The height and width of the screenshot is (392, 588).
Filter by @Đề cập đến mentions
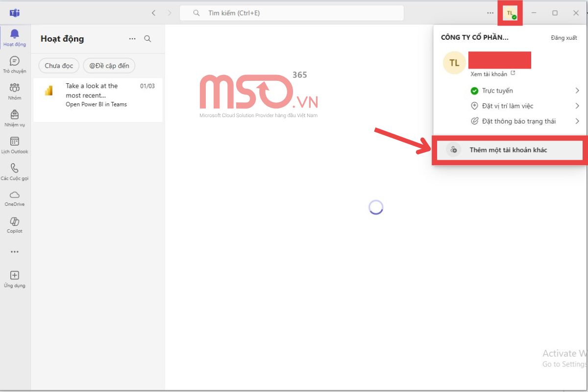pos(109,66)
